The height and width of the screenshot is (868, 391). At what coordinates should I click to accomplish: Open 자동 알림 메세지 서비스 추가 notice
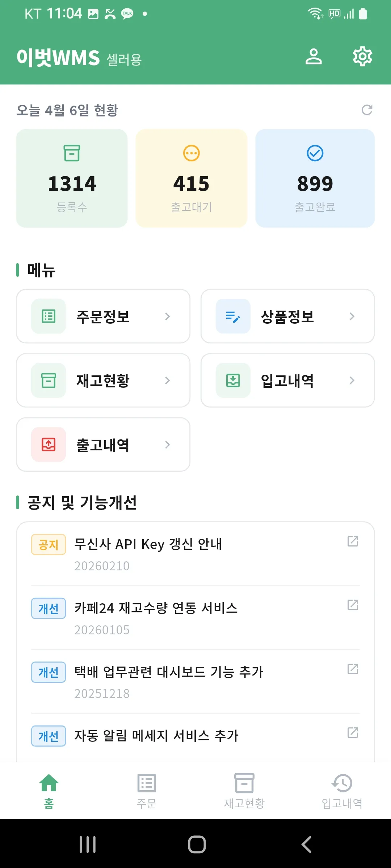[x=156, y=736]
